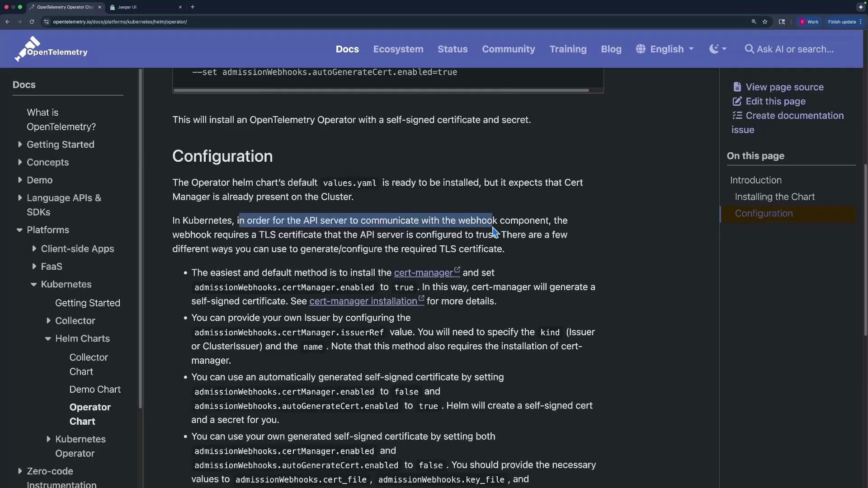Close the Jaeger UI tab

(x=180, y=7)
